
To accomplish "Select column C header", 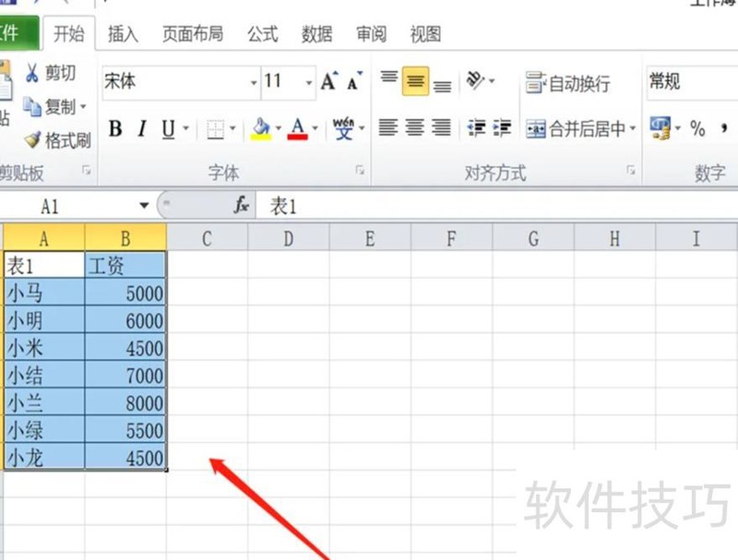I will click(207, 239).
